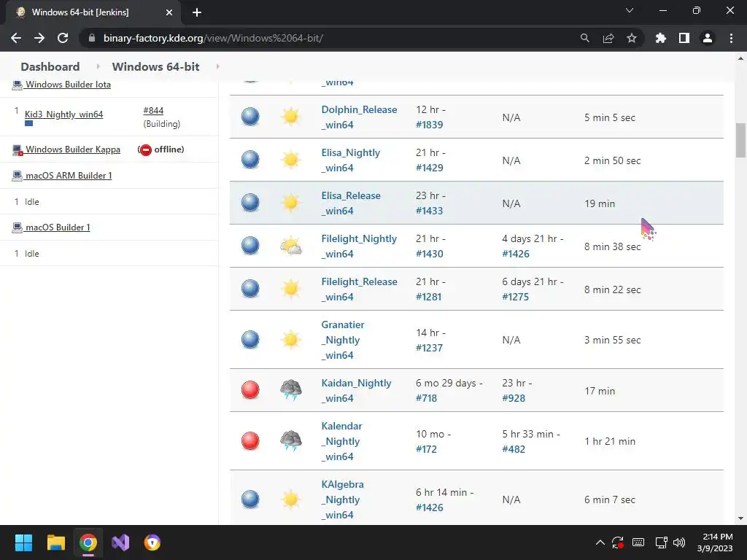Viewport: 747px width, 560px height.
Task: Click the scrollbar down arrow
Action: (740, 518)
